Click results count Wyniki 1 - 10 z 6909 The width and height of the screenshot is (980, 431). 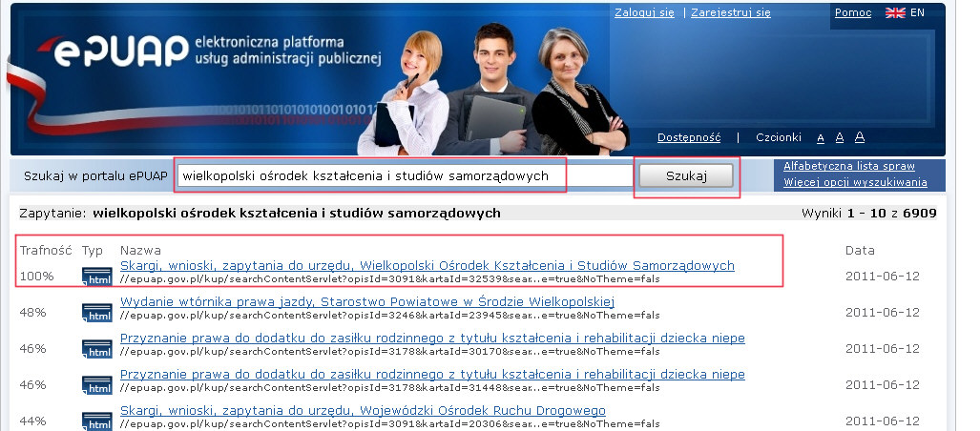(x=868, y=214)
